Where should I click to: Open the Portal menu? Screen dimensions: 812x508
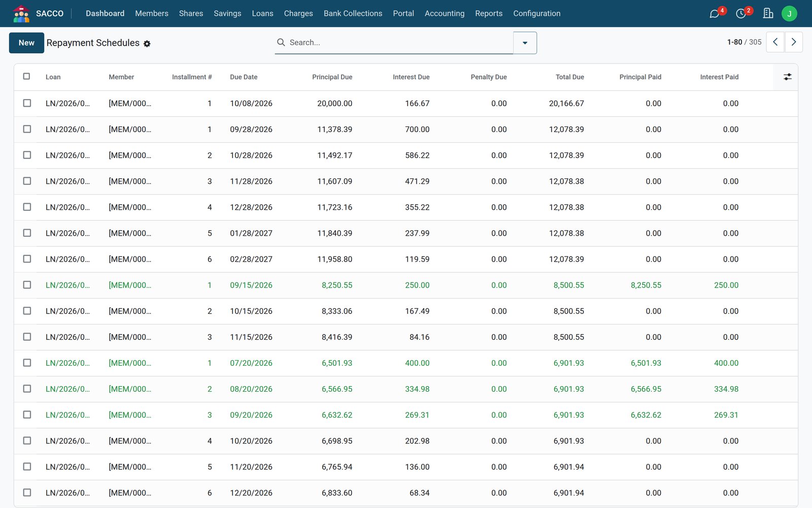pos(403,14)
